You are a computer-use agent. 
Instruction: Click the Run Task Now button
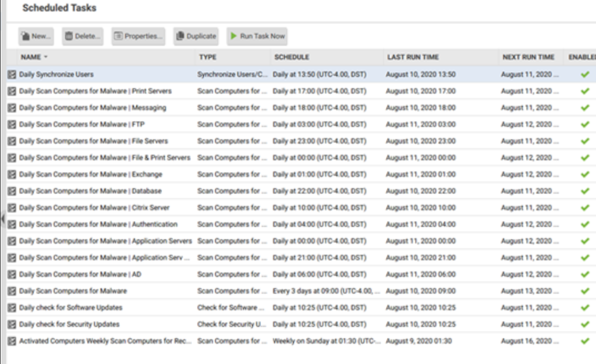[257, 36]
